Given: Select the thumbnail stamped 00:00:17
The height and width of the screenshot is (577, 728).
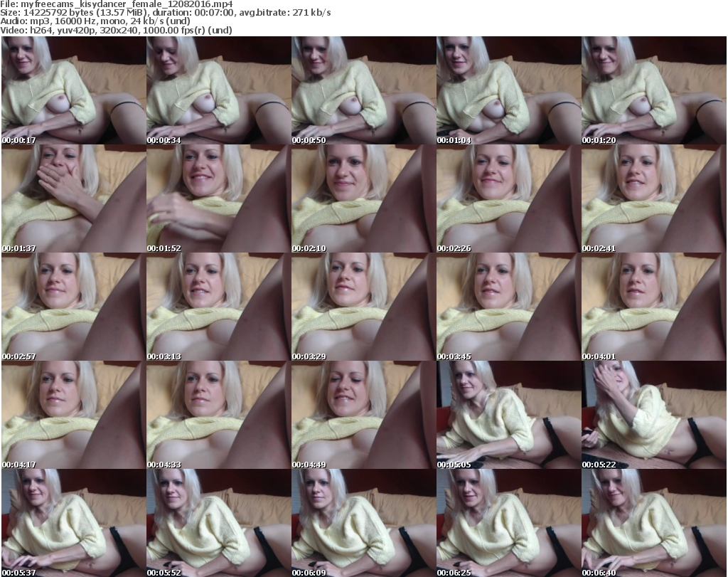Looking at the screenshot, I should [74, 90].
